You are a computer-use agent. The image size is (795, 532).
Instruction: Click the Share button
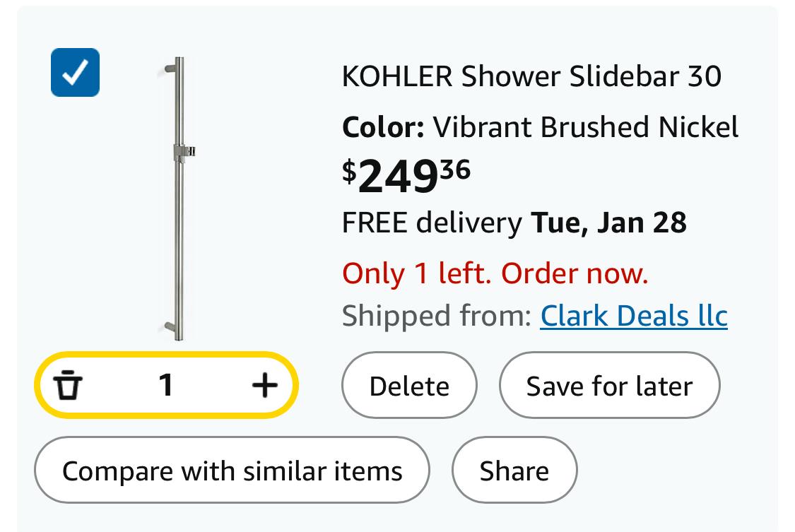click(514, 471)
